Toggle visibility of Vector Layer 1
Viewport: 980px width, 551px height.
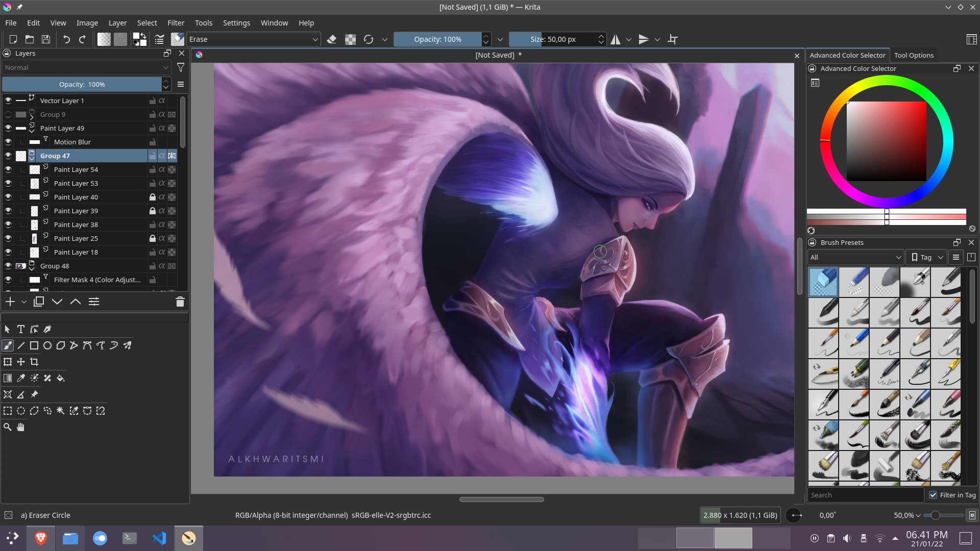pos(8,101)
